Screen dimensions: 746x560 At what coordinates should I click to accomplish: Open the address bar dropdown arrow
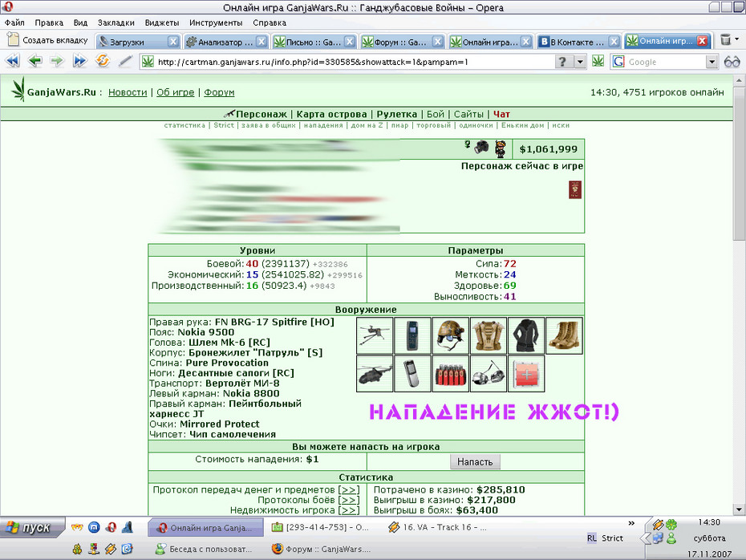click(x=580, y=62)
